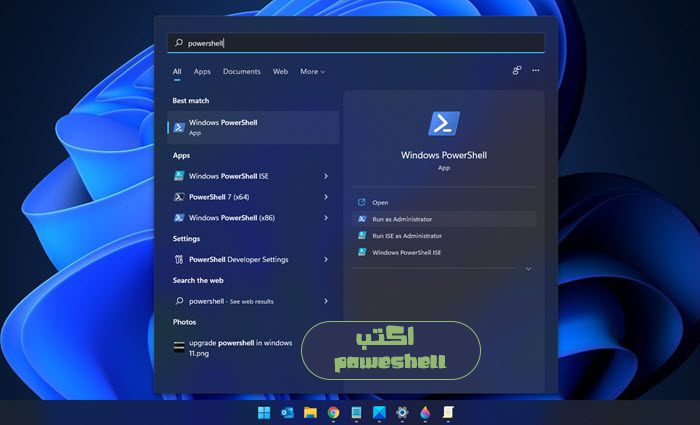Choose Run as Administrator for PowerShell

tap(402, 219)
